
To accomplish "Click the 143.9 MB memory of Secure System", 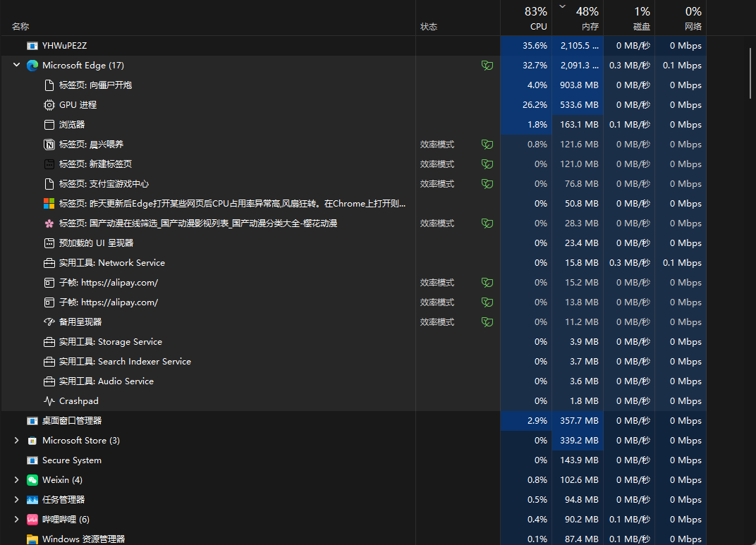I will pos(579,460).
